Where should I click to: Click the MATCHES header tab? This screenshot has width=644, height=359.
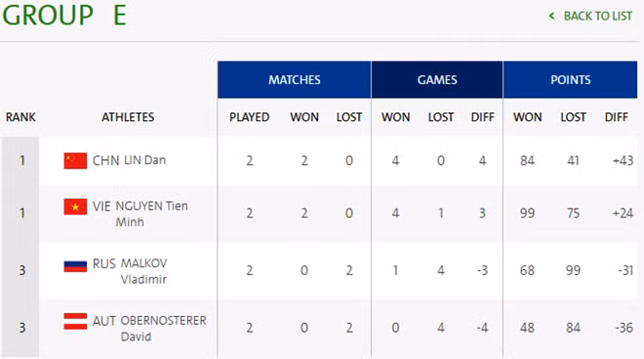[294, 80]
